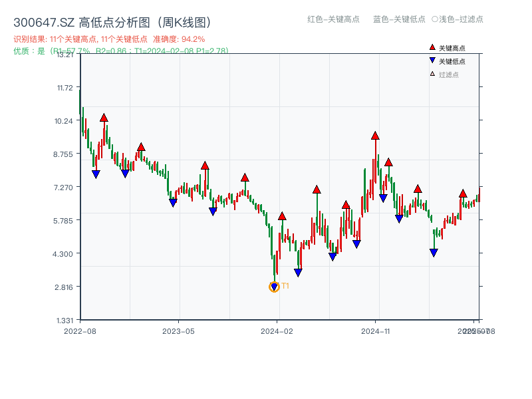Image resolution: width=532 pixels, height=399 pixels.
Task: Click the blue low marker just before 2023-05
Action: (x=173, y=203)
